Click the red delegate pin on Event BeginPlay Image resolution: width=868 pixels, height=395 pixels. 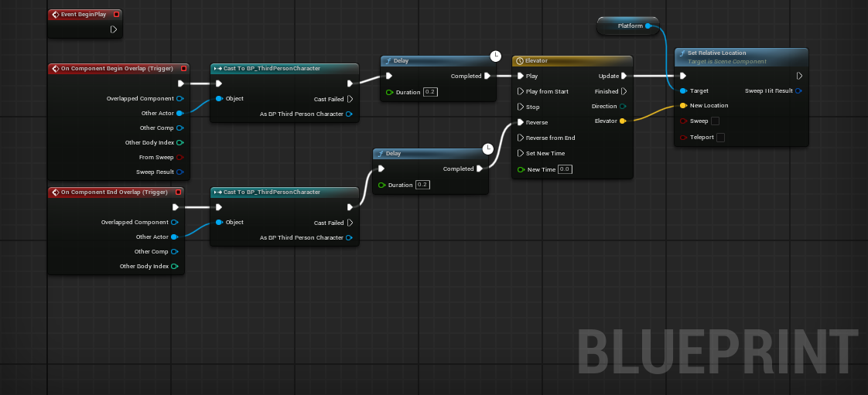pyautogui.click(x=116, y=15)
